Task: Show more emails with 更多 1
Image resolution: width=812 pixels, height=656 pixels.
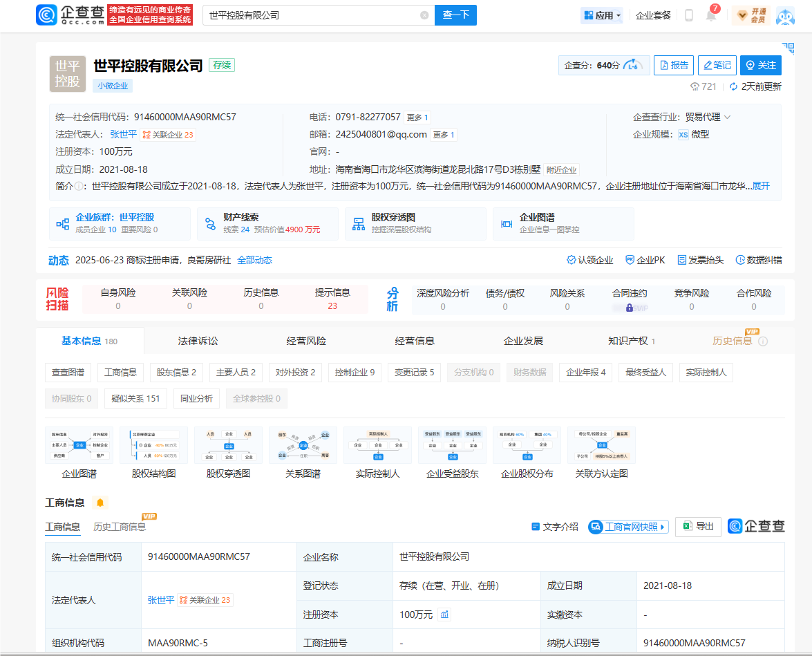Action: 444,135
